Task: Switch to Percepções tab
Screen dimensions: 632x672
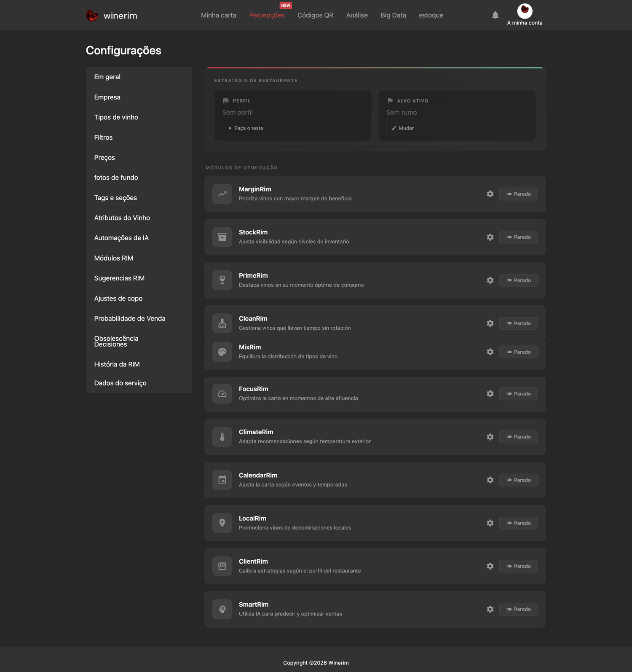Action: 267,15
